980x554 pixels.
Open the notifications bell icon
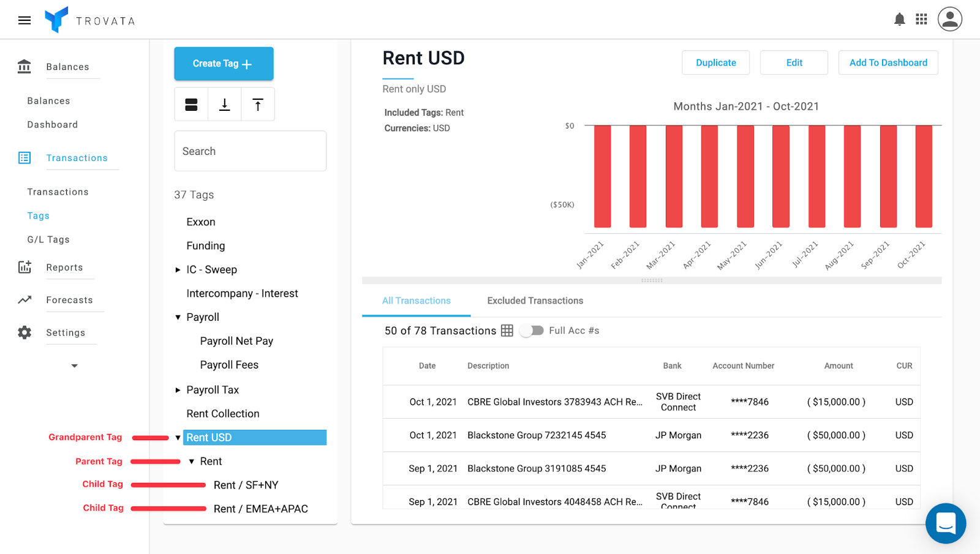click(899, 19)
